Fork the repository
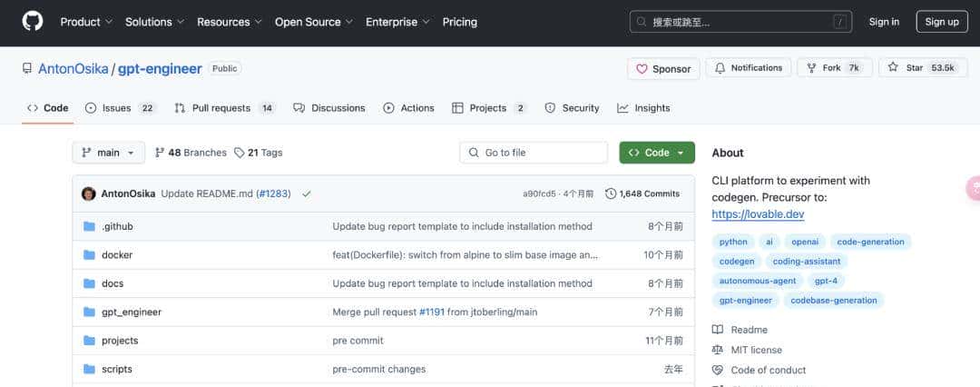 click(x=834, y=67)
